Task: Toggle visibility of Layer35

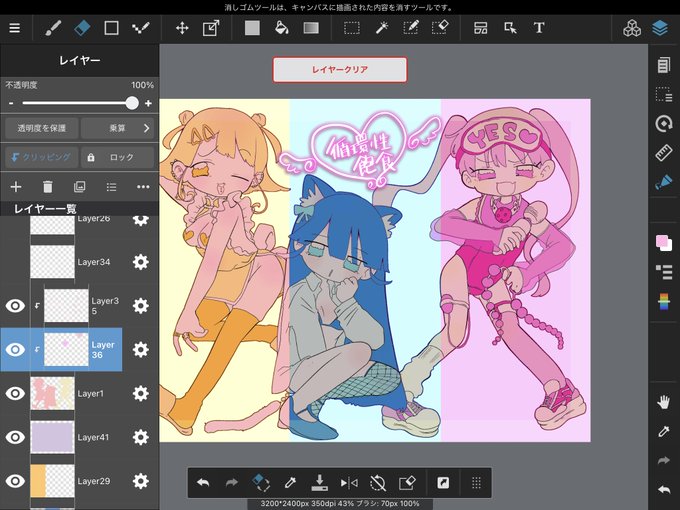Action: tap(15, 306)
